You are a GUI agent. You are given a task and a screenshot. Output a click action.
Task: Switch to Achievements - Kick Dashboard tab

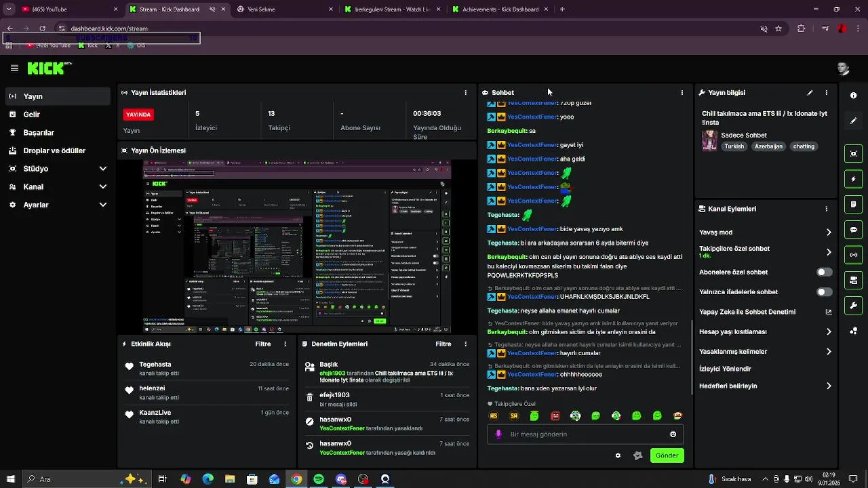pyautogui.click(x=500, y=9)
